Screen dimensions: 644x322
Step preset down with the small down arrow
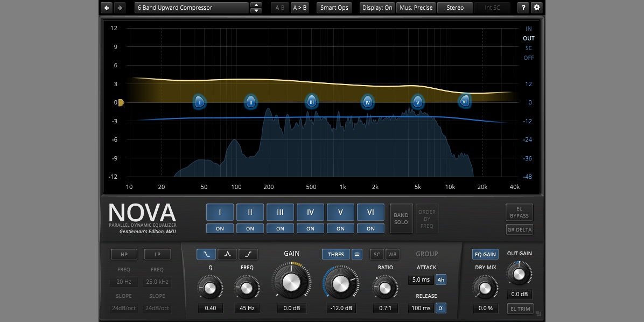coord(256,10)
